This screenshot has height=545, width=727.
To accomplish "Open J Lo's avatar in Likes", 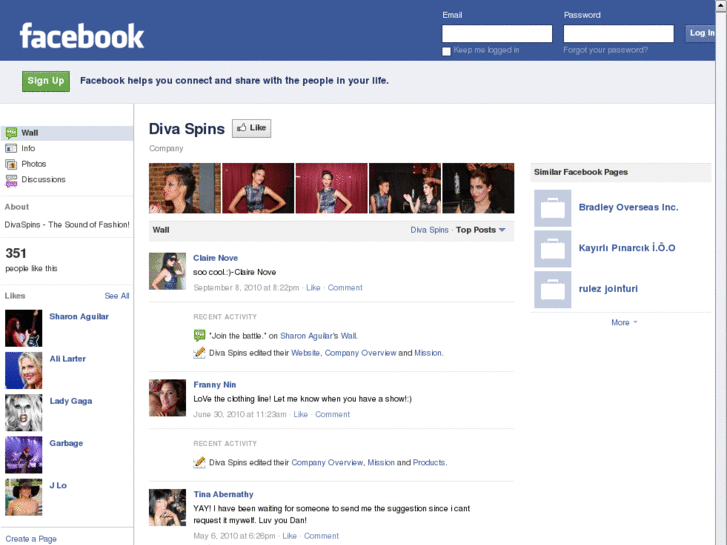I will (24, 497).
